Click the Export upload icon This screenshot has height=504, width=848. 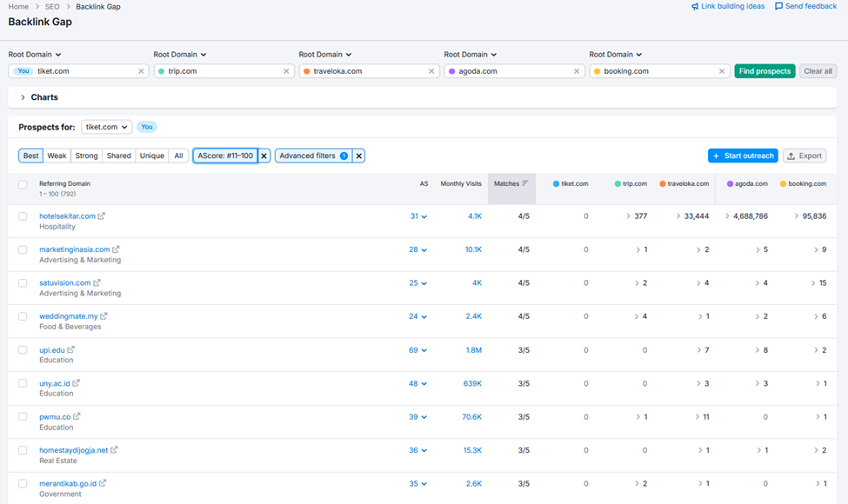point(791,156)
